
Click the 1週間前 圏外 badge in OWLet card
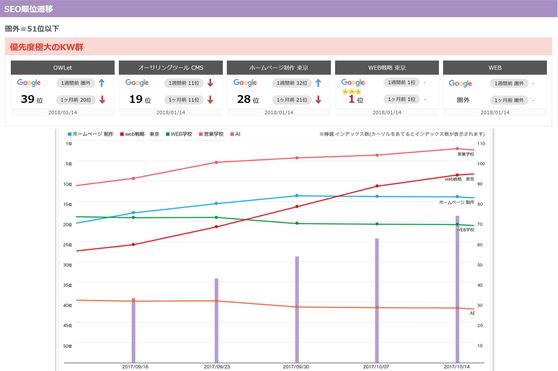75,83
